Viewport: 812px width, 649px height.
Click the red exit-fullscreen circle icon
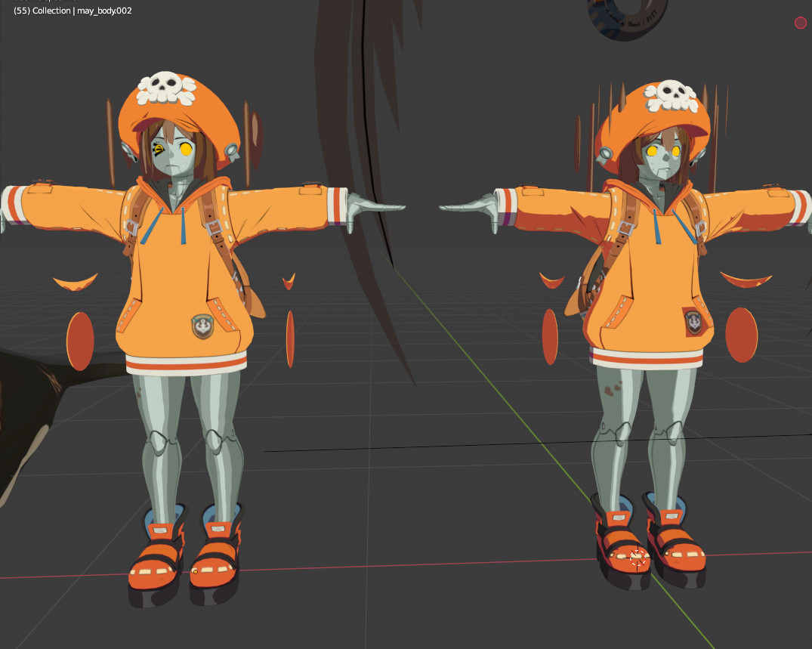click(800, 23)
